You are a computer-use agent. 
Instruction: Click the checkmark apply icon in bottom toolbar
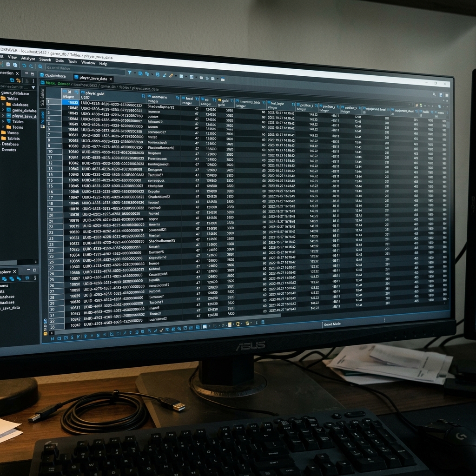tap(161, 330)
